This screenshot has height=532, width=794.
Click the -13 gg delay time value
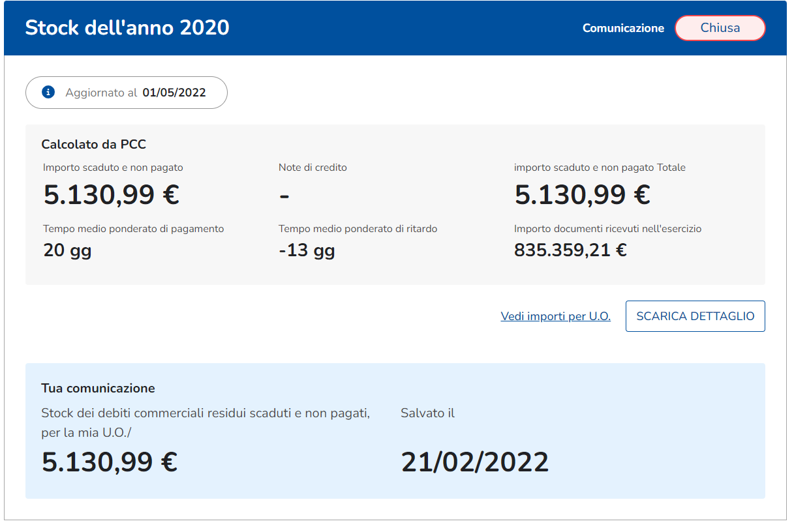[x=307, y=250]
